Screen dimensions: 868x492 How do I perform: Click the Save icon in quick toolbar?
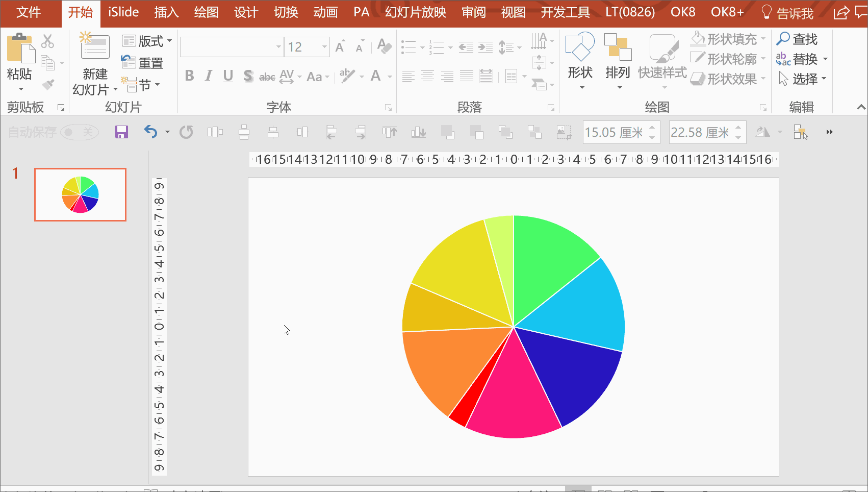[x=121, y=132]
